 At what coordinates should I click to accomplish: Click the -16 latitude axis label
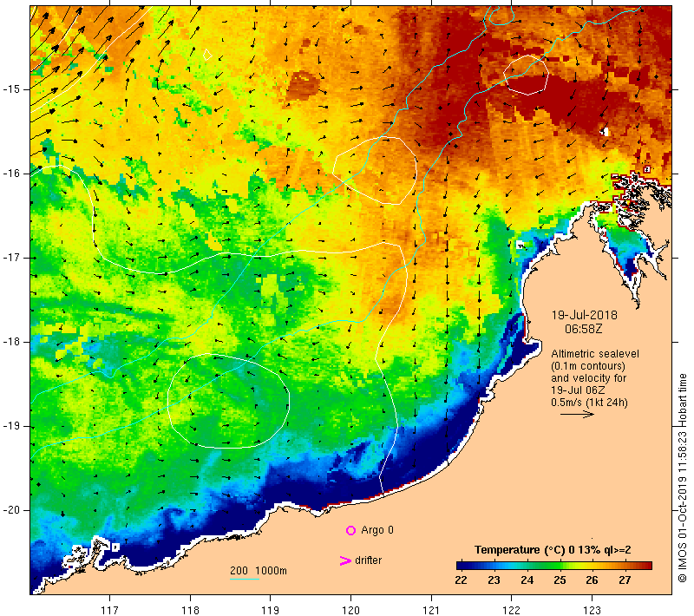(11, 174)
